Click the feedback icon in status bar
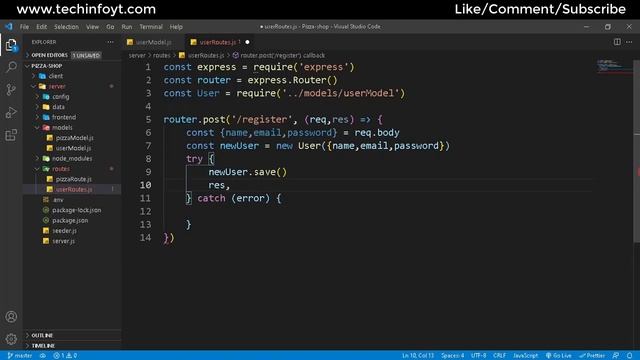 [616, 356]
